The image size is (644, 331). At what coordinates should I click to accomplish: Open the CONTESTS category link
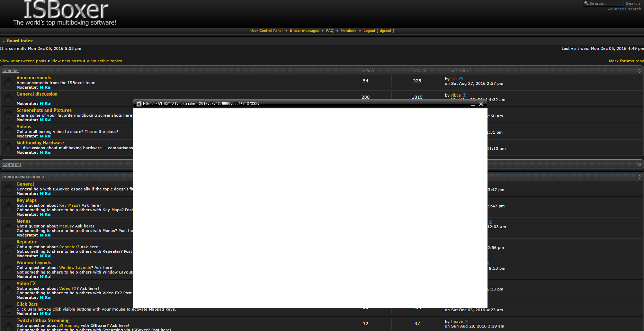tap(12, 165)
